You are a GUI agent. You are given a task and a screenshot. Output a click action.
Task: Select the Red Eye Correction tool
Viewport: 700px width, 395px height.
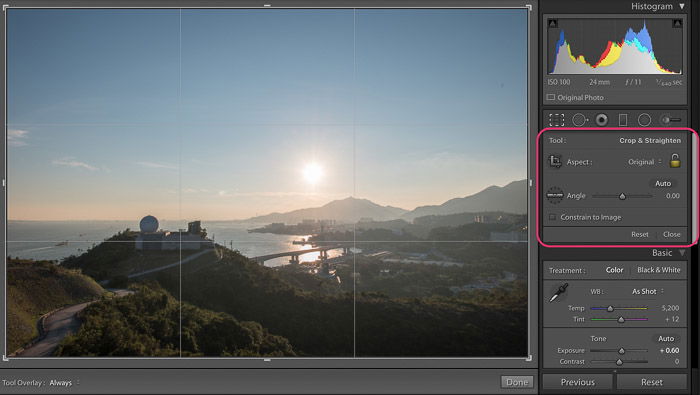[x=602, y=120]
